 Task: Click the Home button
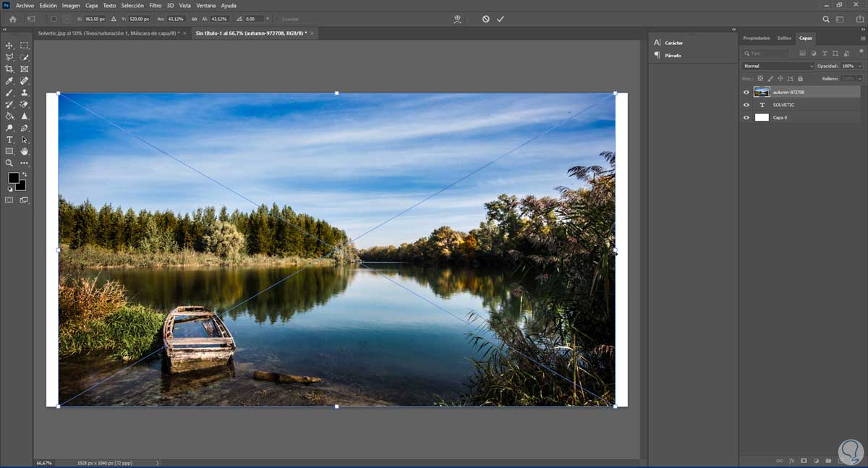coord(12,19)
